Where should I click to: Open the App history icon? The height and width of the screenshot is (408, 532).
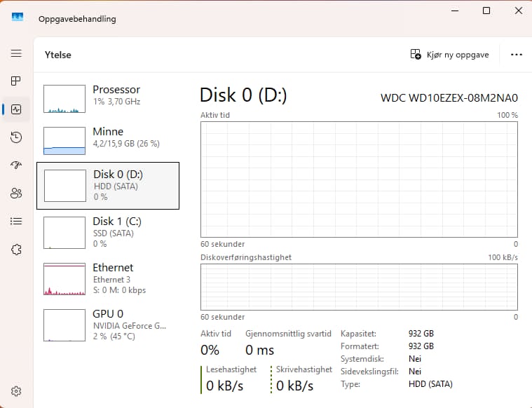[x=16, y=137]
